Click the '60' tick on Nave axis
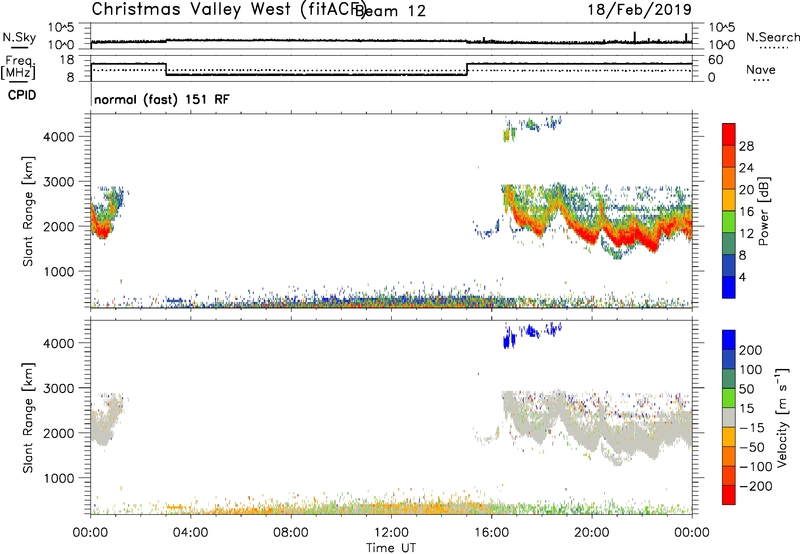800x554 pixels. (x=716, y=60)
